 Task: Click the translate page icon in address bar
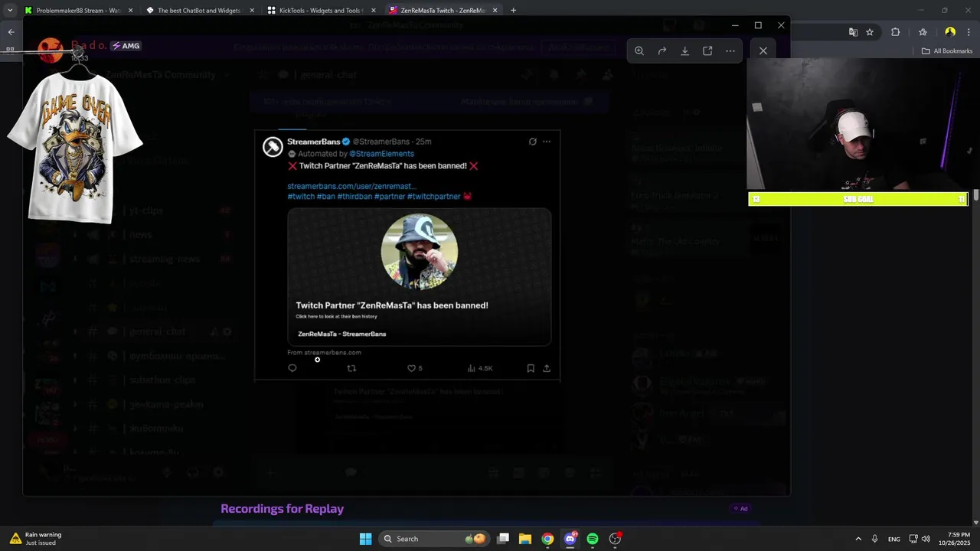[x=853, y=32]
